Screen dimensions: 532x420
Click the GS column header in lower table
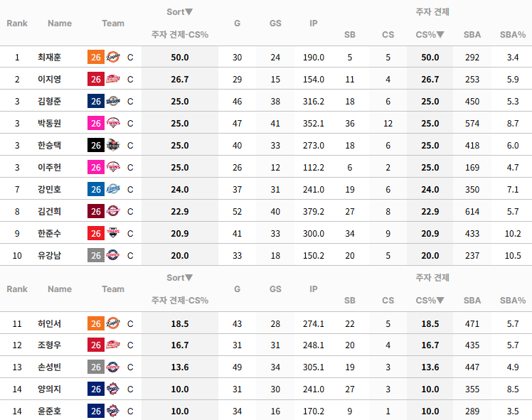coord(275,289)
